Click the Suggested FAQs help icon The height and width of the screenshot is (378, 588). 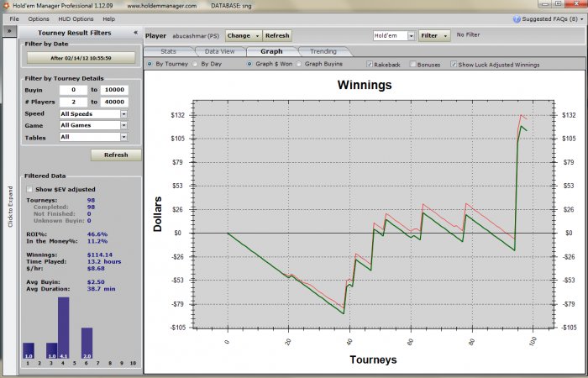(517, 18)
